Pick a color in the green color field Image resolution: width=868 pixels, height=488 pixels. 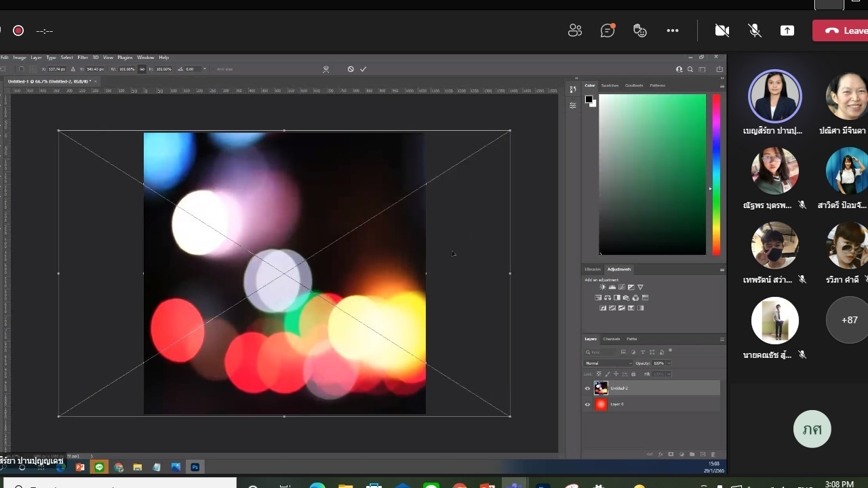[x=652, y=174]
